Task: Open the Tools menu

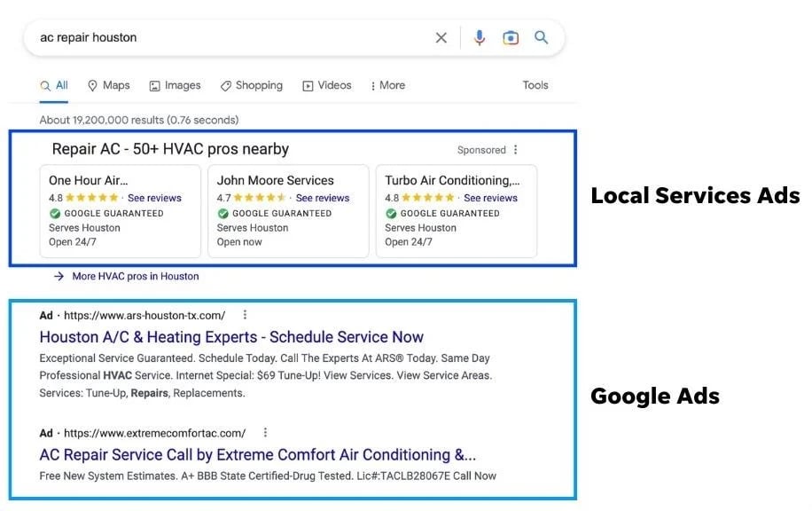Action: pyautogui.click(x=535, y=85)
